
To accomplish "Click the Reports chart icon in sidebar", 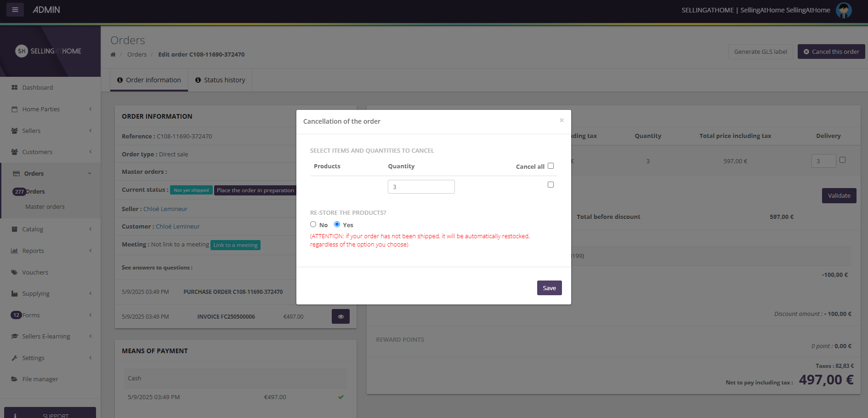I will tap(14, 251).
